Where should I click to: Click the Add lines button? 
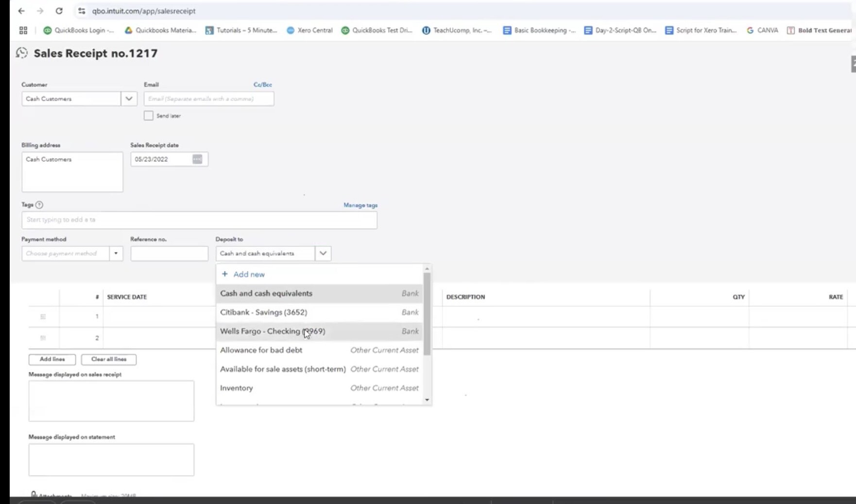coord(52,359)
